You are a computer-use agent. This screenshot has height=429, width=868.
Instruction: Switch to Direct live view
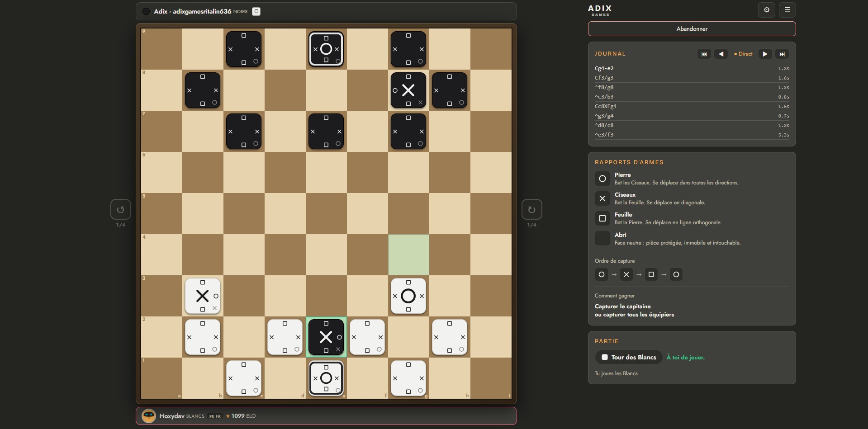pos(743,54)
